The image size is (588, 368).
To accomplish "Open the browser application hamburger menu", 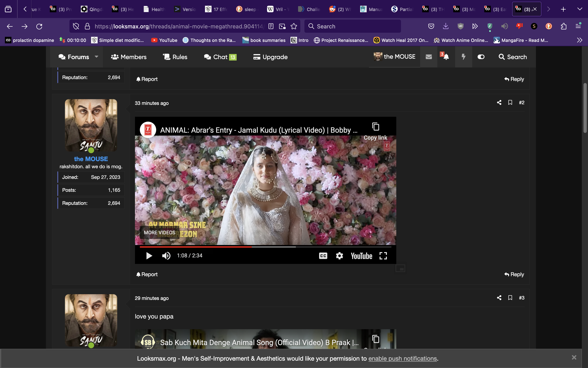I will tap(578, 26).
